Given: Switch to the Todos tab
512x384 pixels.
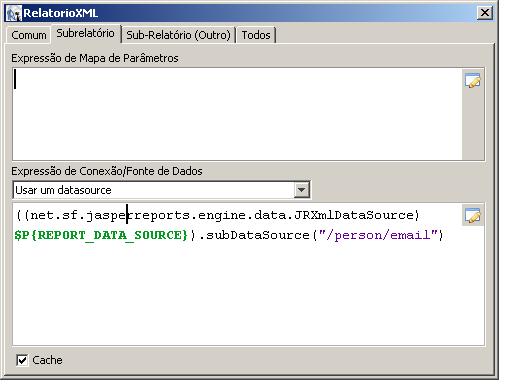Looking at the screenshot, I should point(256,35).
